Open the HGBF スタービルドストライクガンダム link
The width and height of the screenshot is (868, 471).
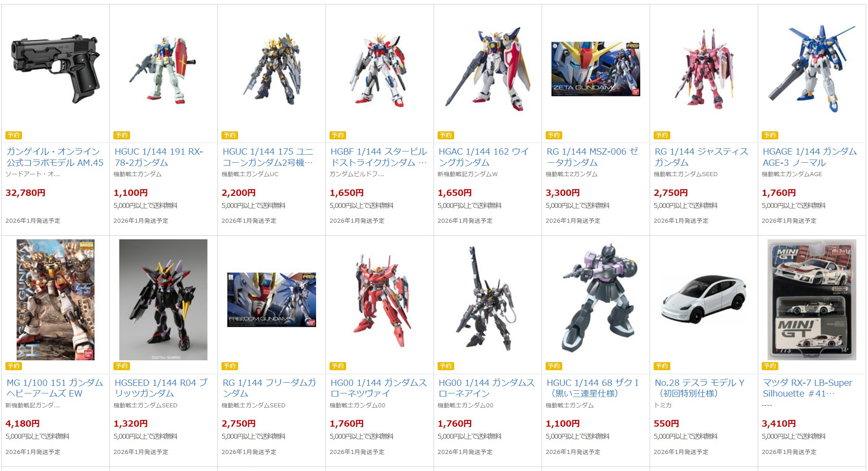coord(379,157)
